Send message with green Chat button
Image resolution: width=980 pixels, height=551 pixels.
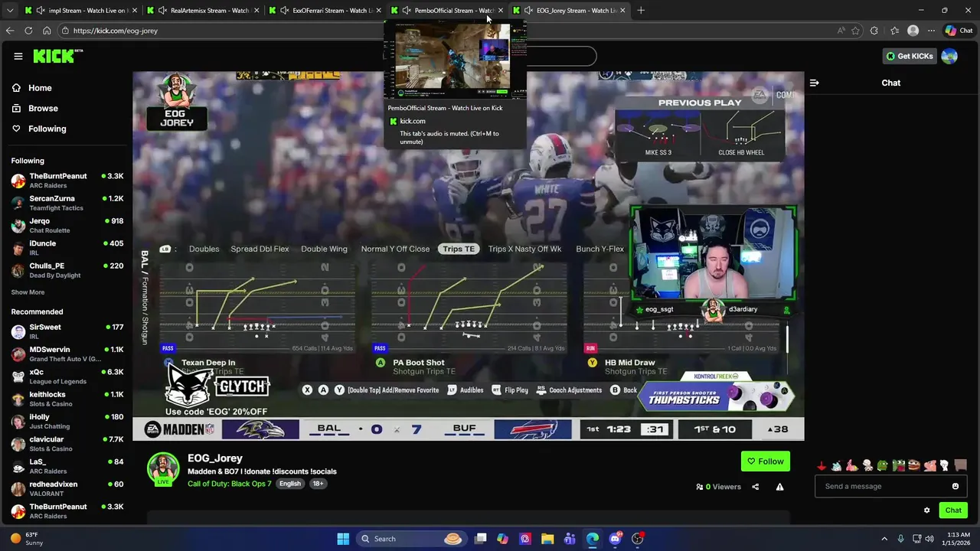click(953, 510)
